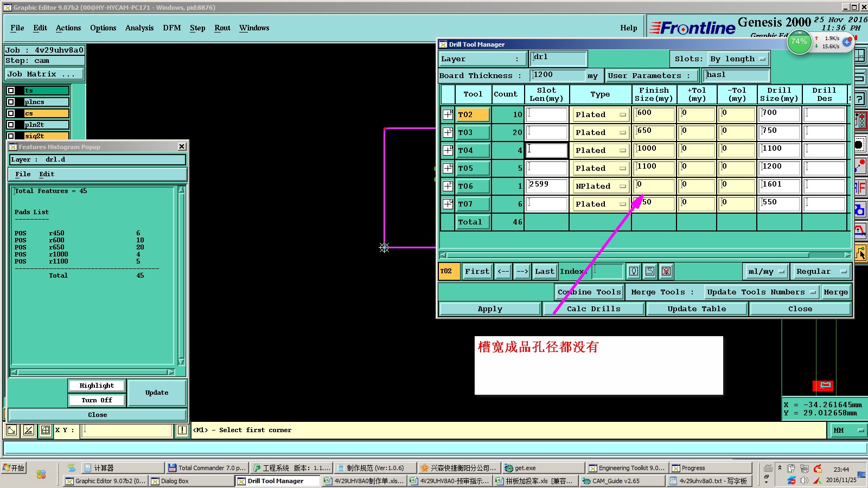Screen dimensions: 868x488
Task: Click the Apply button in Drill Tool Manager
Action: coord(490,309)
